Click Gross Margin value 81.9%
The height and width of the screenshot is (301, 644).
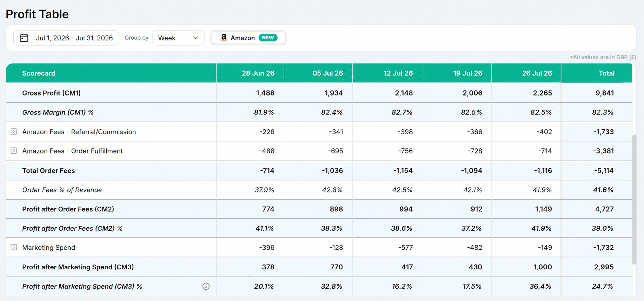pos(264,112)
